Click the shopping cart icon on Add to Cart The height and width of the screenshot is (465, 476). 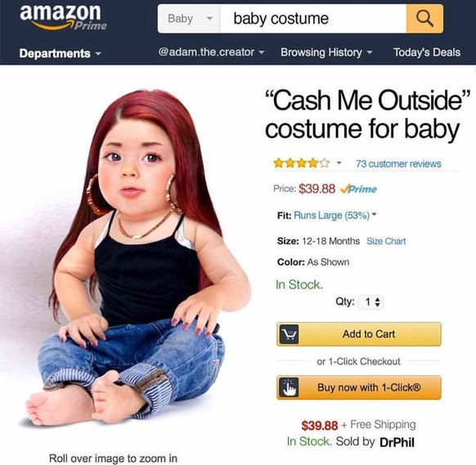(289, 334)
